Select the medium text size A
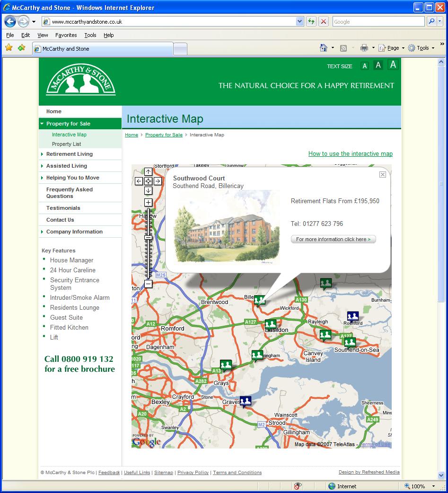Screen dimensions: 448x493 [378, 65]
